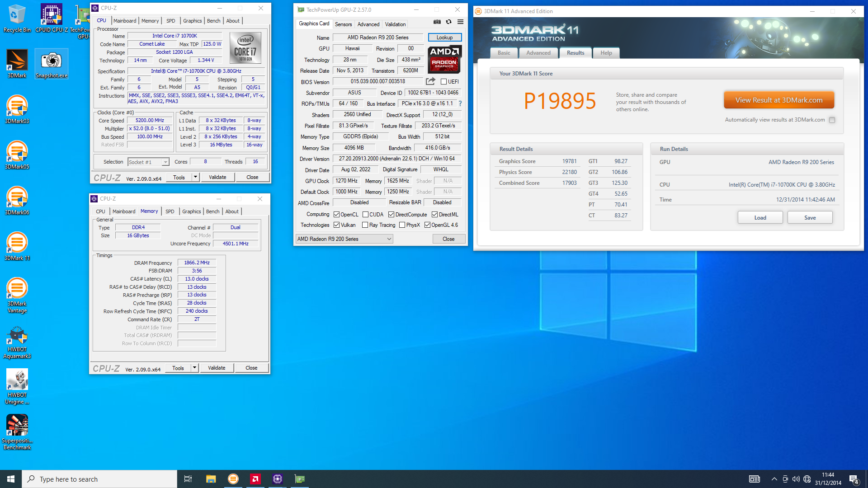Launch the 3DMark Vantage desktop shortcut

click(x=17, y=295)
